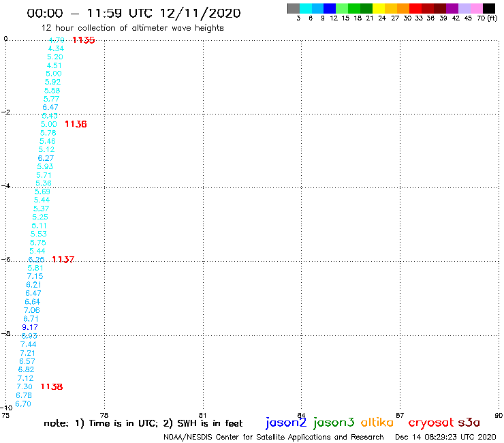Click the 5.20 wave height value
The height and width of the screenshot is (443, 504).
click(x=55, y=57)
